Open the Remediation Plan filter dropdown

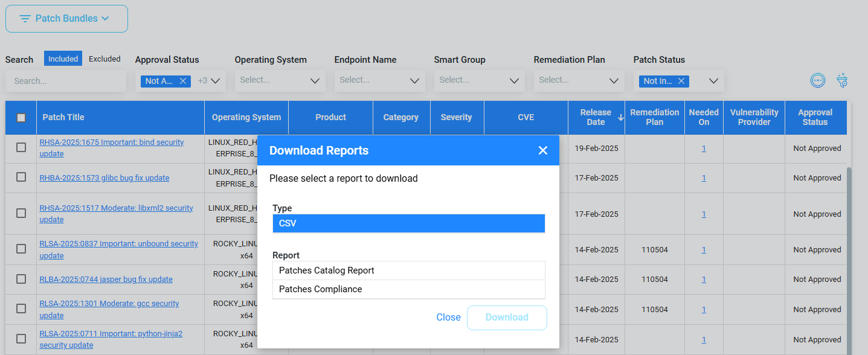point(579,80)
